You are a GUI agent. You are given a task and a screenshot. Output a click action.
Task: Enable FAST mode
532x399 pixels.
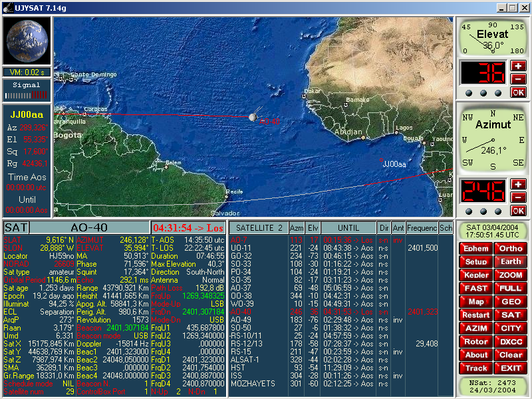476,289
